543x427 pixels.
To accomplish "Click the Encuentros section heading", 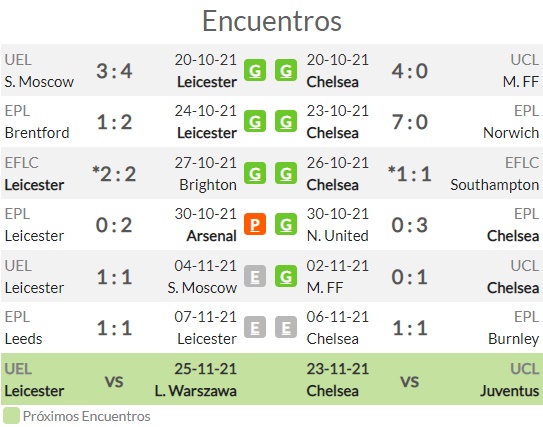I will (x=272, y=21).
